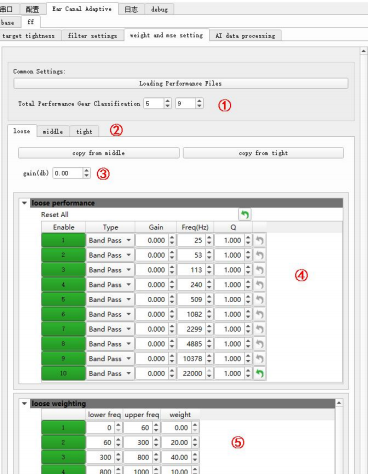Screen dimensions: 368x474
Task: Switch to the Ear Canal Adaptive tab
Action: coord(82,9)
